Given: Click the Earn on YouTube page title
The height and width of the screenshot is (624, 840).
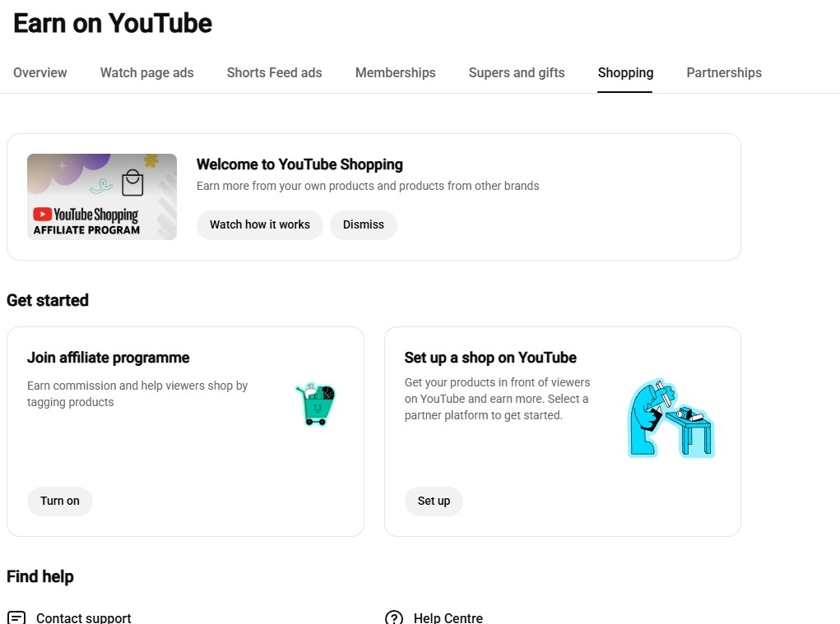Looking at the screenshot, I should coord(113,23).
